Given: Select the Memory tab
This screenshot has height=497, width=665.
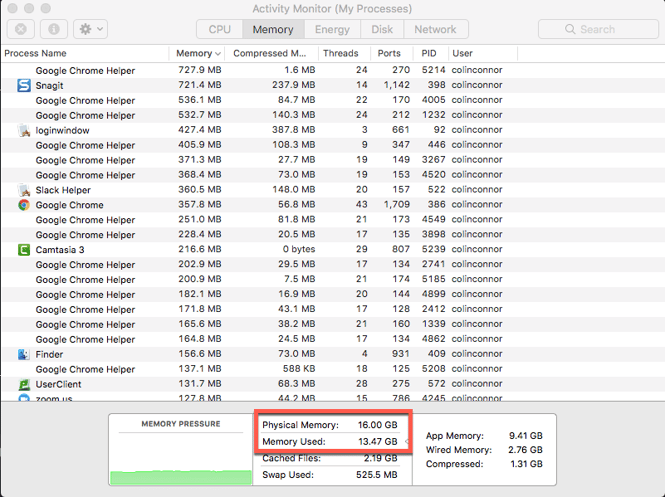Looking at the screenshot, I should (x=273, y=29).
